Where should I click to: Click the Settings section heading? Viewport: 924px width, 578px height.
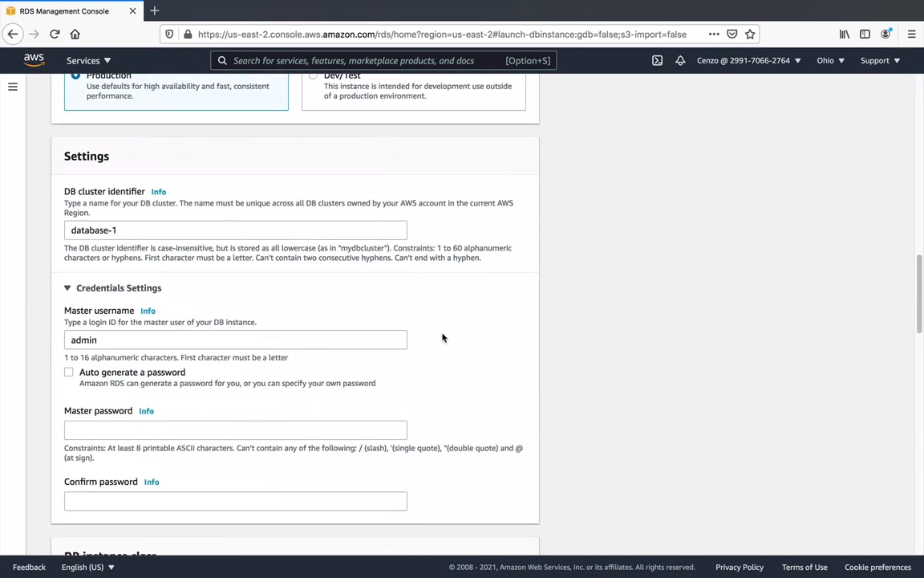click(87, 157)
